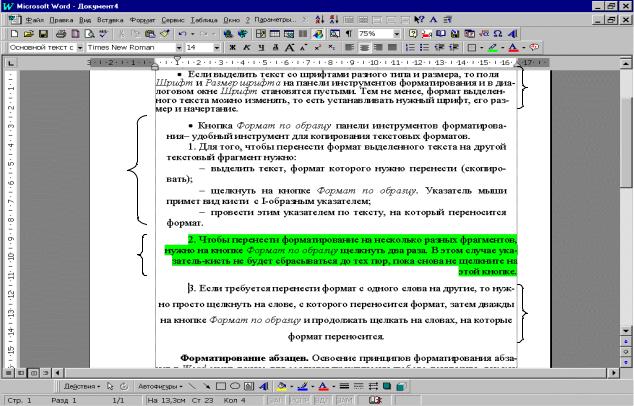
Task: Click the Параметры... button
Action: pos(275,20)
